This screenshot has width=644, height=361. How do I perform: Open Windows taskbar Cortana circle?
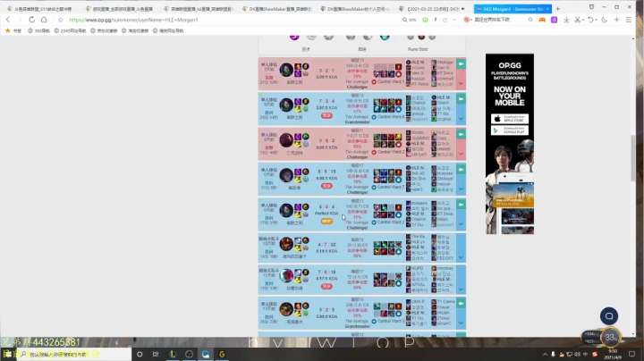point(140,354)
